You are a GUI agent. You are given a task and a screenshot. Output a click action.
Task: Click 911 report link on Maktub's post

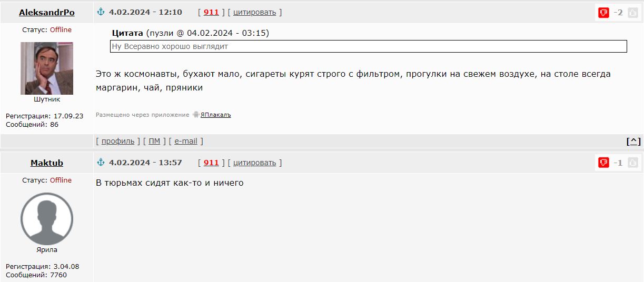coord(211,163)
